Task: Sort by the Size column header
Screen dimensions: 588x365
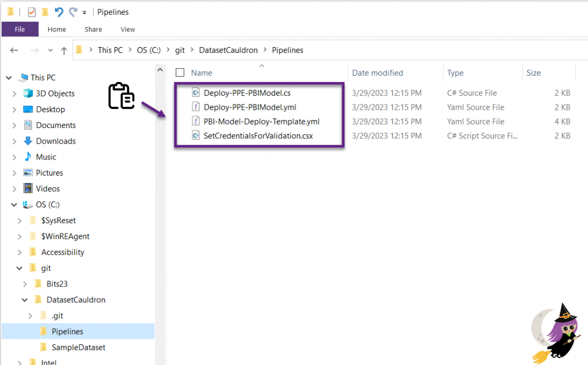Action: 533,73
